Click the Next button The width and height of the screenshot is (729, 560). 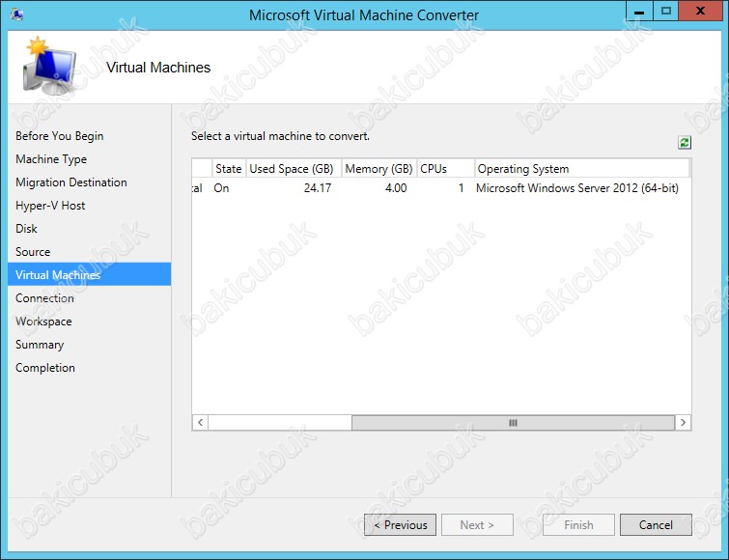(x=477, y=524)
